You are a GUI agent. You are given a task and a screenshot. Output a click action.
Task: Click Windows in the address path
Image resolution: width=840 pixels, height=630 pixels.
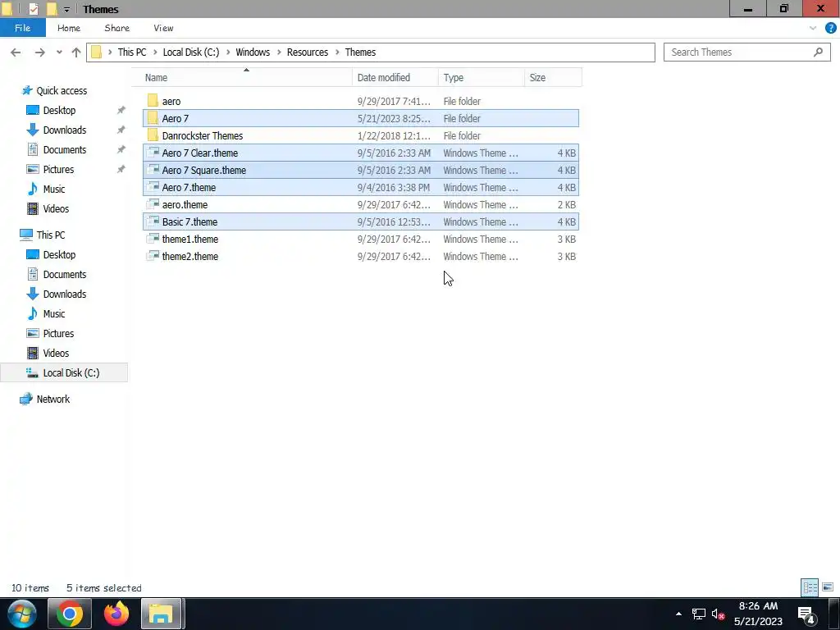tap(253, 52)
